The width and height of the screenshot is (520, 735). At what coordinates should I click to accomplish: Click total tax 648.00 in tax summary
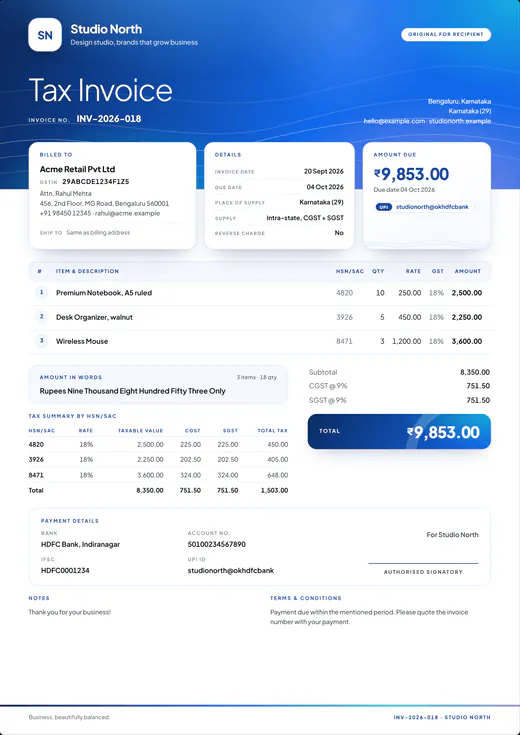(278, 475)
